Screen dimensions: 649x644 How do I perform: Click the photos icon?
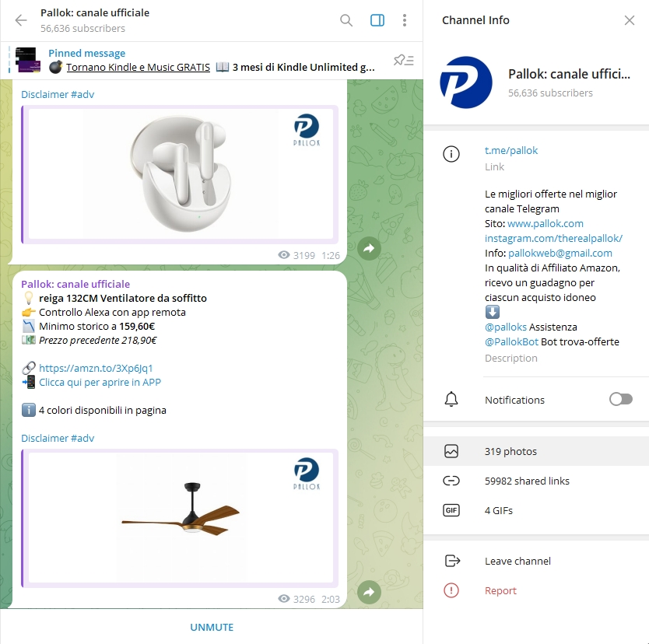[x=451, y=451]
